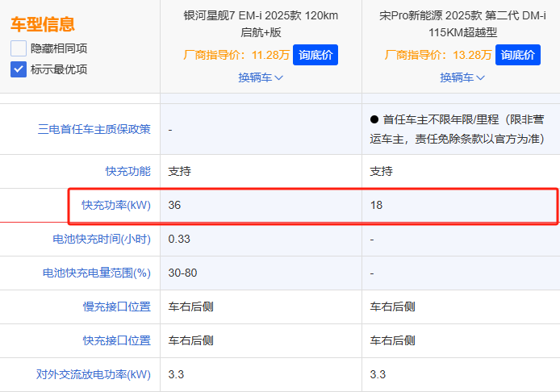Select fast-charge power value 18
The image size is (560, 392).
click(x=377, y=205)
